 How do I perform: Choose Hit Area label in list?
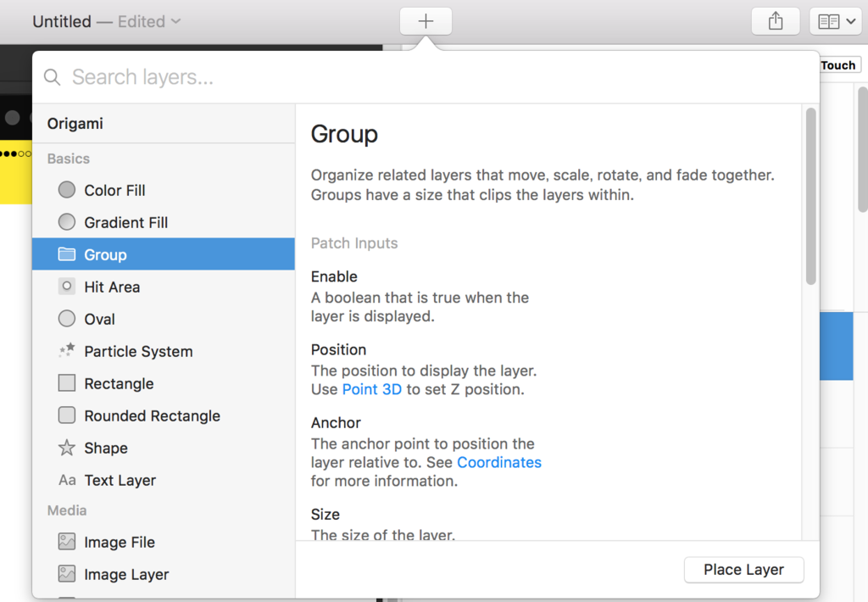pyautogui.click(x=112, y=287)
